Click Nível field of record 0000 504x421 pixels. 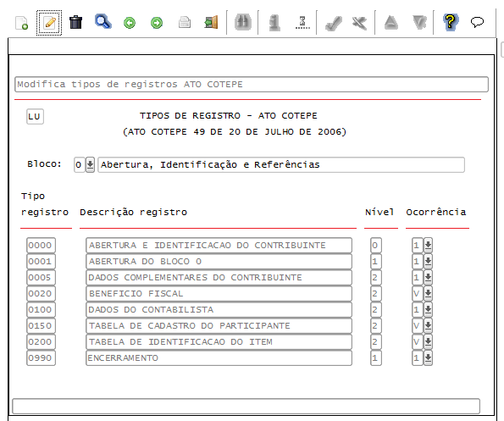click(x=376, y=245)
